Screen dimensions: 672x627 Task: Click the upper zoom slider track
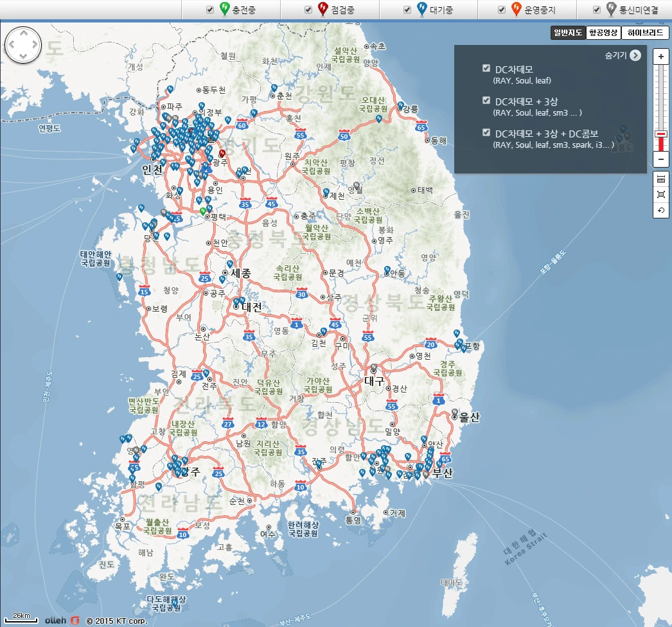(661, 98)
